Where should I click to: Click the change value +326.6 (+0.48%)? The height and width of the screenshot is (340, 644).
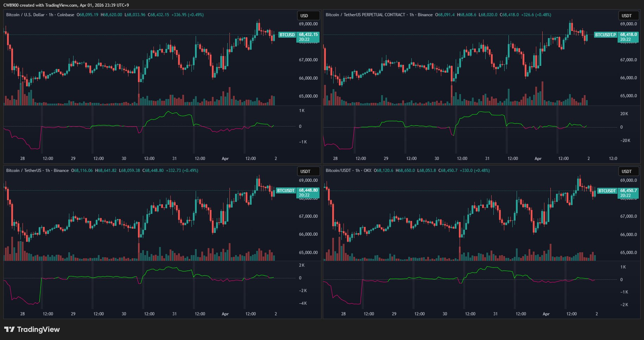[536, 15]
